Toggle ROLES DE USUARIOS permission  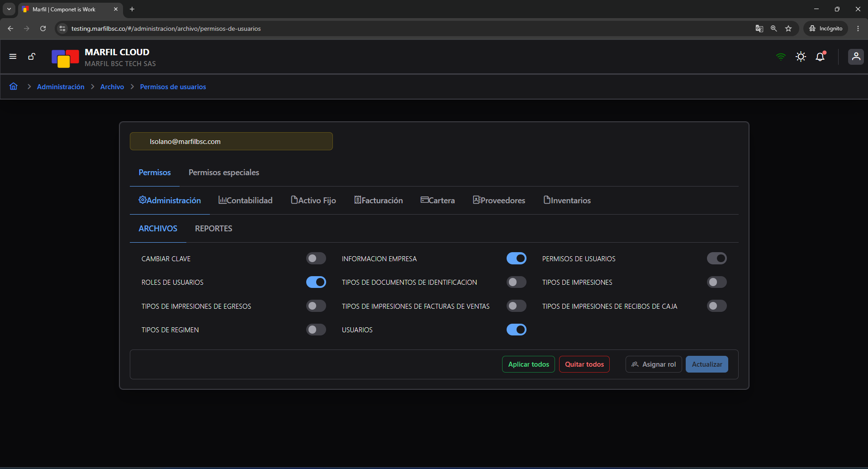click(316, 282)
